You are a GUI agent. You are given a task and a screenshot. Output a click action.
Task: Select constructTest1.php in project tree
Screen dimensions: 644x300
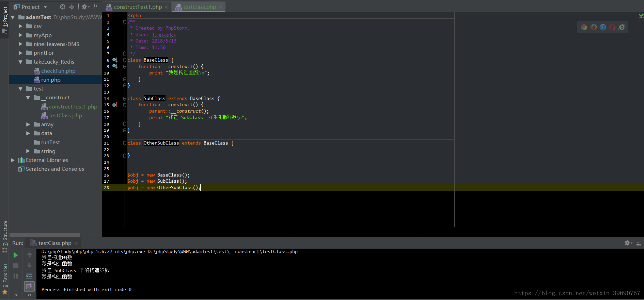point(73,106)
